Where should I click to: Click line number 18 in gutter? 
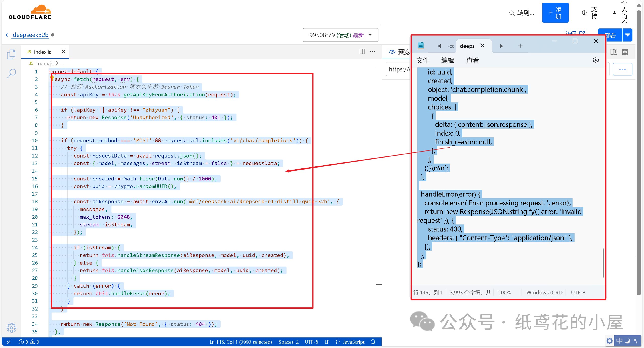[x=35, y=202]
